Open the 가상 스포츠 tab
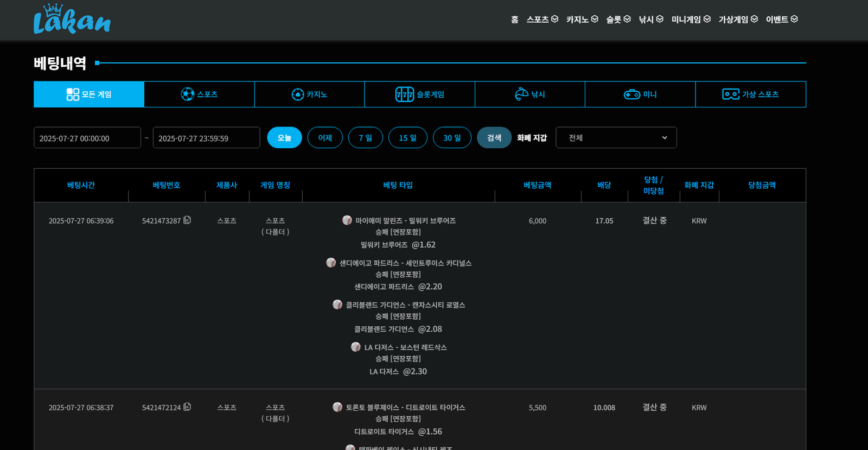 coord(750,94)
